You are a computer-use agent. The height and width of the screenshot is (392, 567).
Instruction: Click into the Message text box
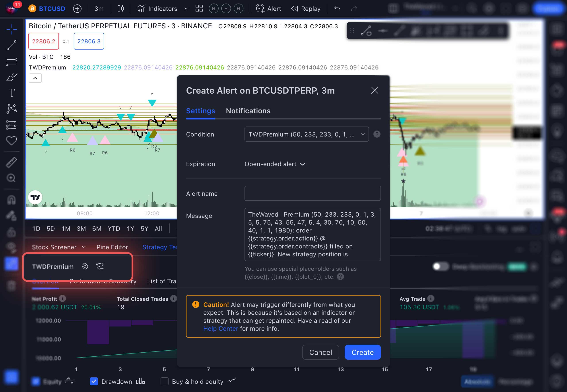313,234
